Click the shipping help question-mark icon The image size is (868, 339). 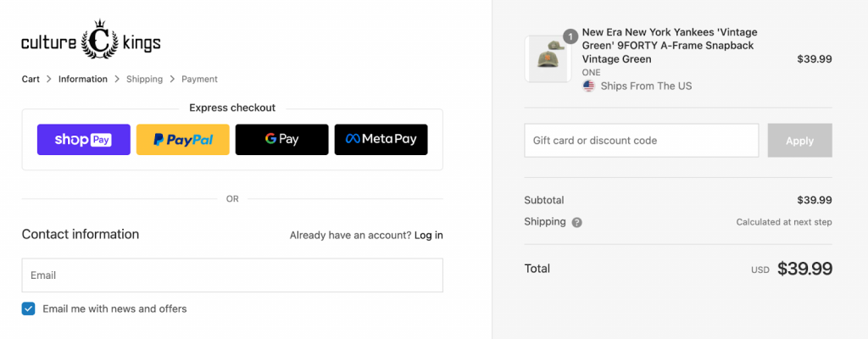pos(576,223)
